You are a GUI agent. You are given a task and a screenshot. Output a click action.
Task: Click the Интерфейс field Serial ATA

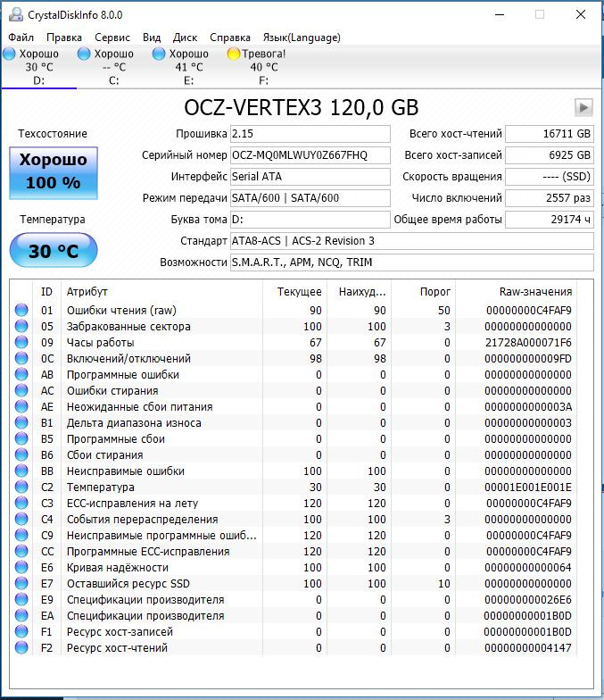pos(310,177)
